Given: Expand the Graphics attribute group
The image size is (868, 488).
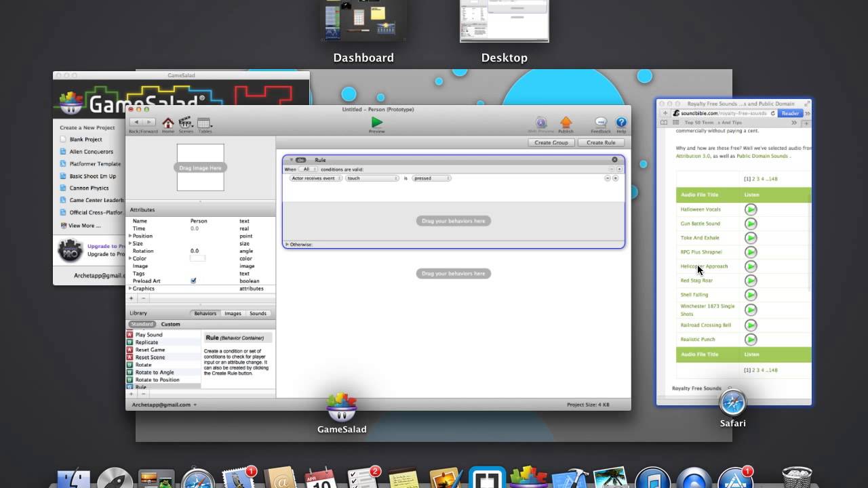Looking at the screenshot, I should (130, 289).
